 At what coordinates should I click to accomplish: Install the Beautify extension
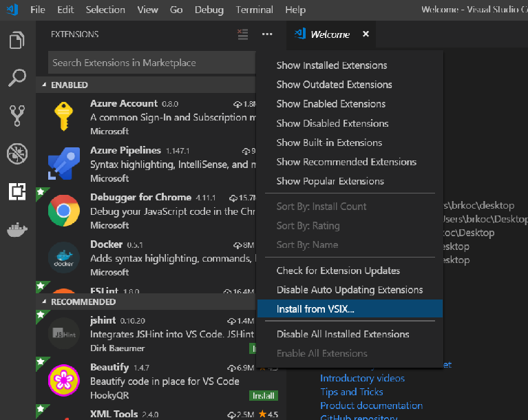(x=264, y=395)
